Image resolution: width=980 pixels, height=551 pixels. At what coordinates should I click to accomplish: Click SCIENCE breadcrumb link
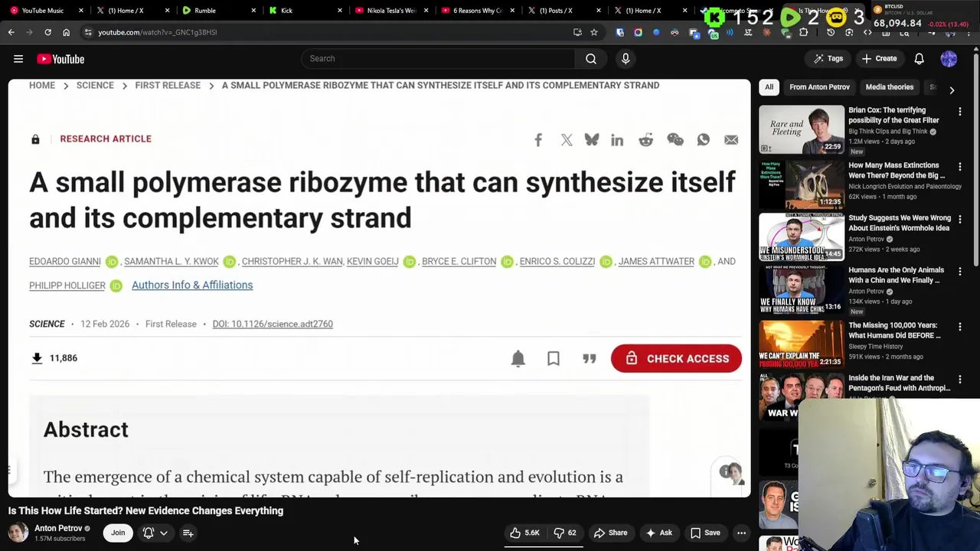(95, 85)
